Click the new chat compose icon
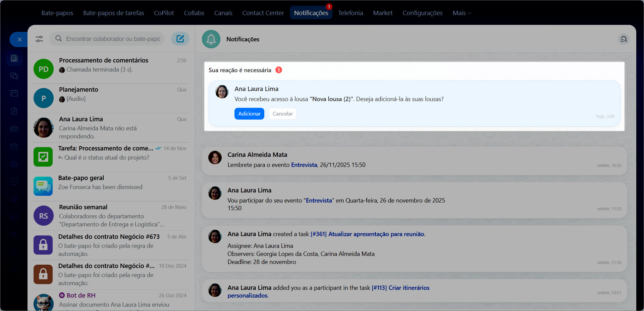 (x=180, y=39)
